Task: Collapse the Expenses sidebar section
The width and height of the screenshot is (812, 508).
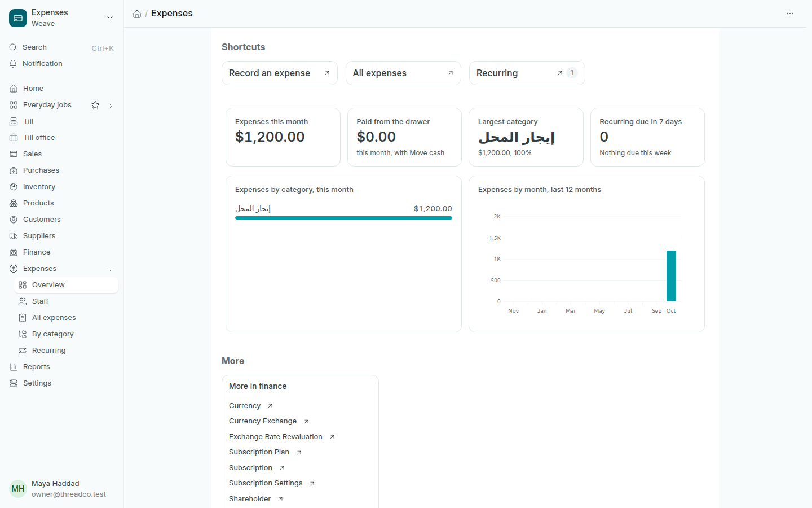Action: (111, 269)
